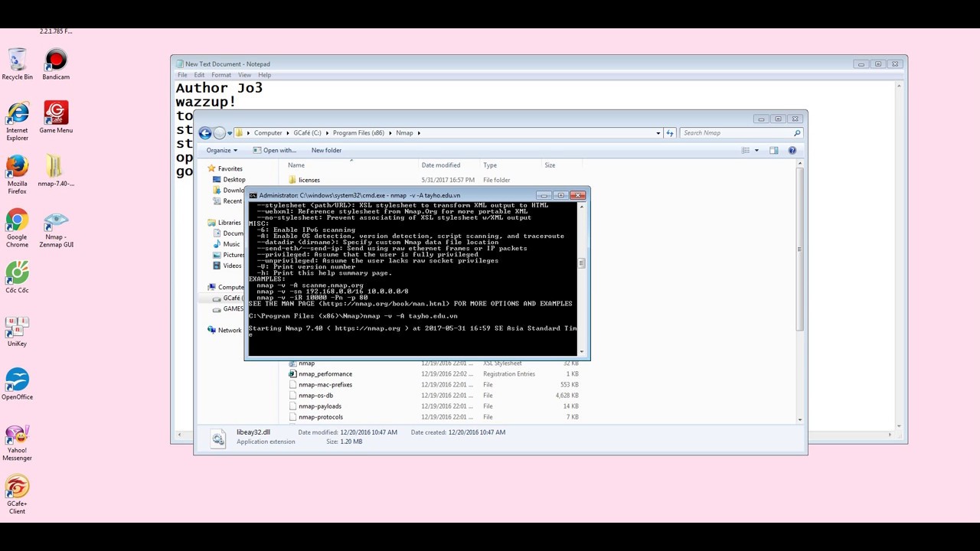The height and width of the screenshot is (551, 980).
Task: Open the view options dropdown arrow
Action: coord(757,151)
